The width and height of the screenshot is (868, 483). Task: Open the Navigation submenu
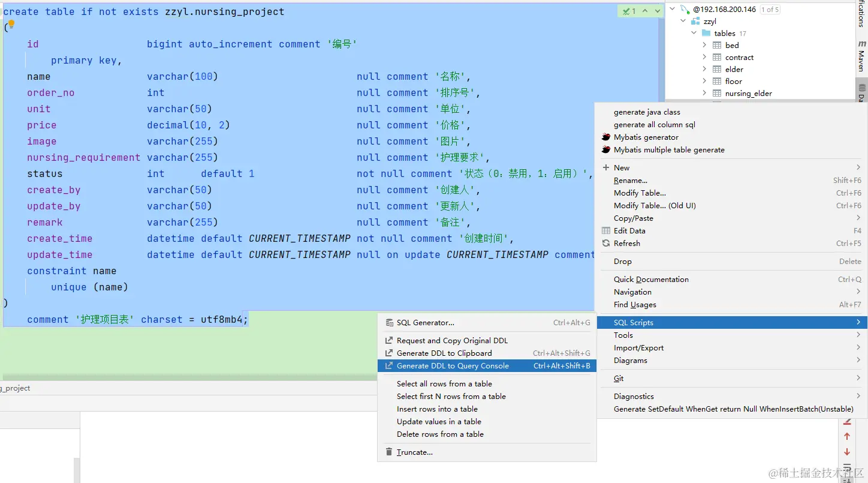point(732,292)
